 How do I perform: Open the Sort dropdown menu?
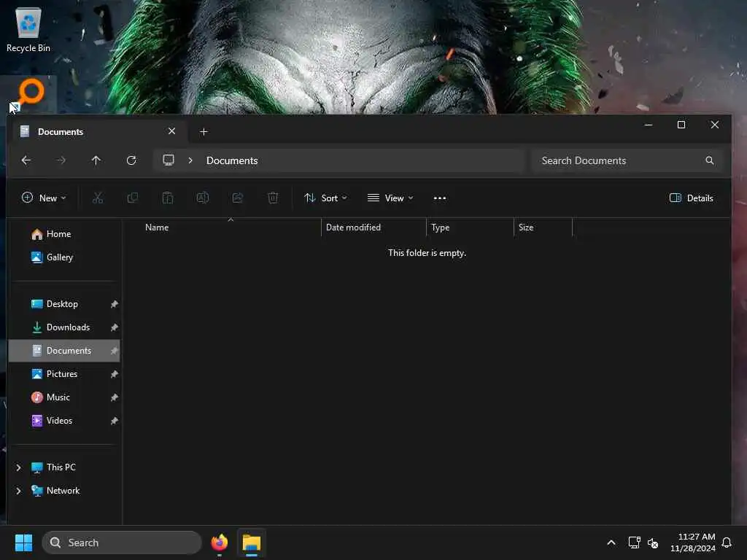click(x=326, y=198)
